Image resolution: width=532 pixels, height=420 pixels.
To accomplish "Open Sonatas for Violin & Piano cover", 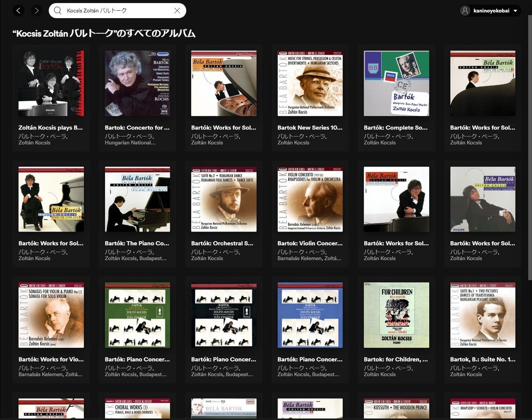I will click(51, 315).
